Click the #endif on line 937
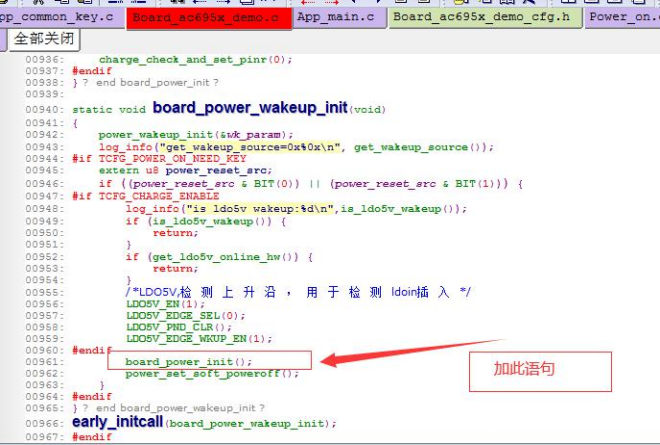This screenshot has width=660, height=445. [x=92, y=71]
